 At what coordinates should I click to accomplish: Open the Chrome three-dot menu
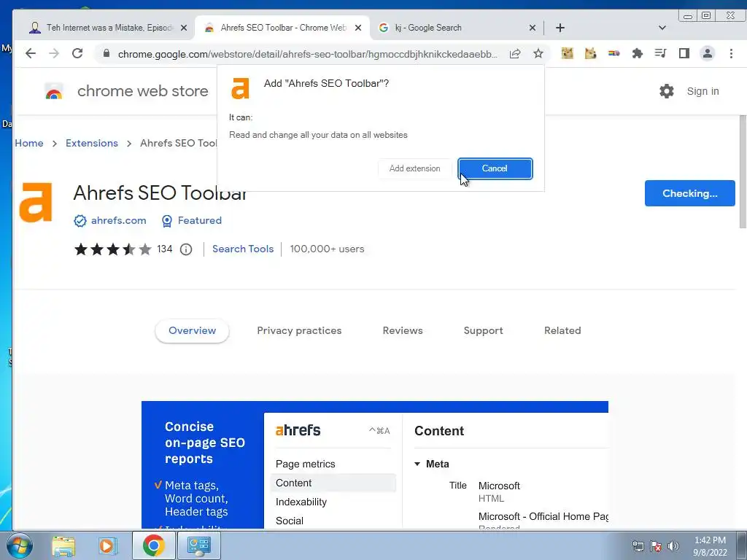(x=731, y=53)
